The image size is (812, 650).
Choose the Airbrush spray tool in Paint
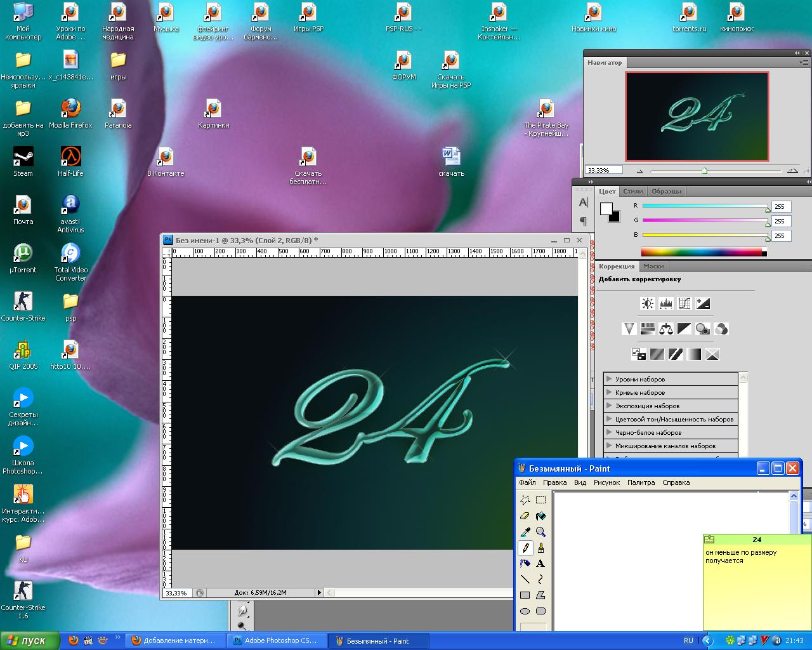pyautogui.click(x=525, y=564)
